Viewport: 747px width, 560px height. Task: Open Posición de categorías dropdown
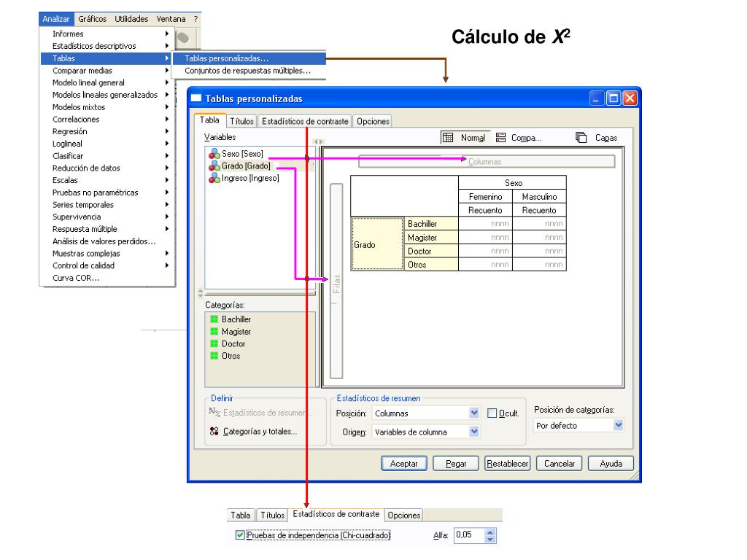(x=618, y=425)
